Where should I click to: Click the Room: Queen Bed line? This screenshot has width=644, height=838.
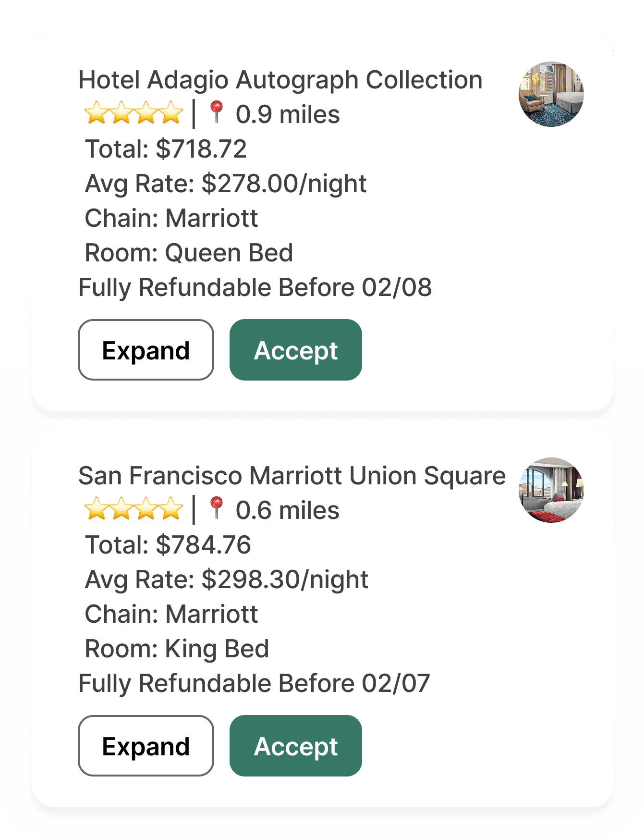point(189,253)
